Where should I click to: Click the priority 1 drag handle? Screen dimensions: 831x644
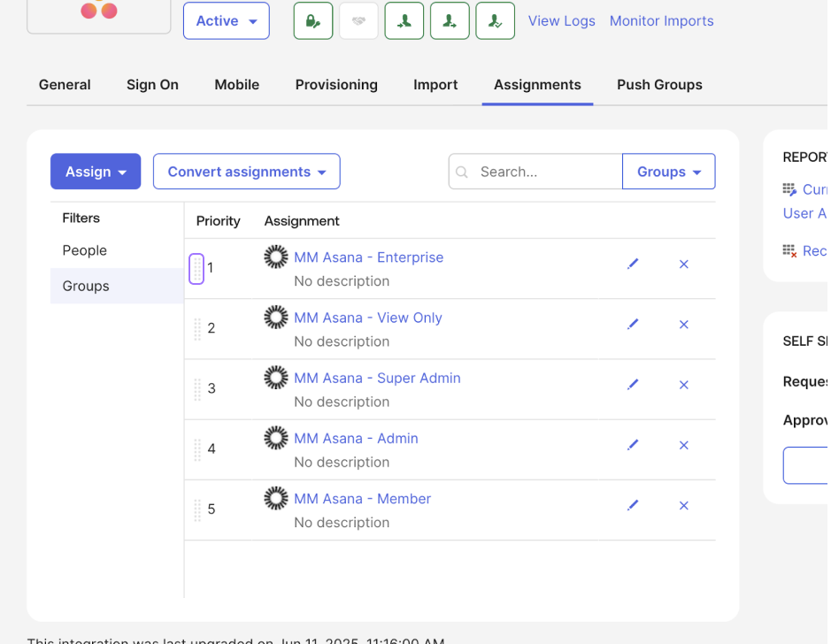[x=196, y=268]
